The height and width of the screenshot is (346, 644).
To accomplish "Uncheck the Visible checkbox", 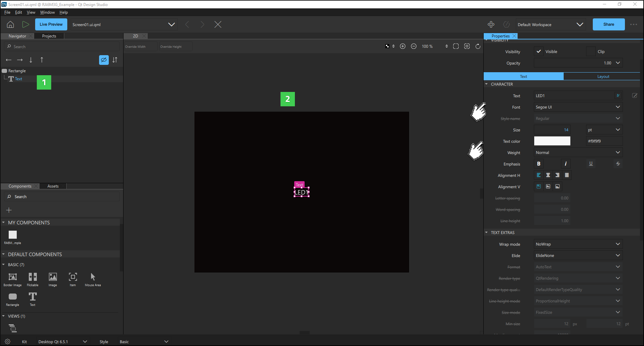I will 539,51.
